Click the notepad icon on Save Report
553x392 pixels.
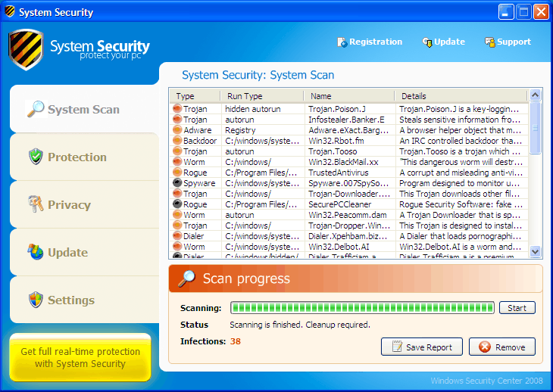pos(397,347)
